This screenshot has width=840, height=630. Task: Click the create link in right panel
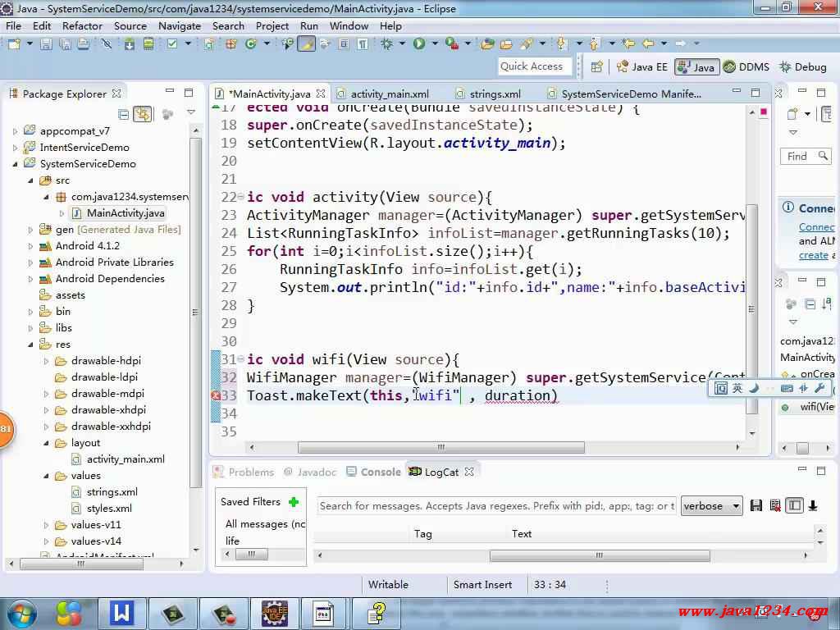tap(813, 256)
